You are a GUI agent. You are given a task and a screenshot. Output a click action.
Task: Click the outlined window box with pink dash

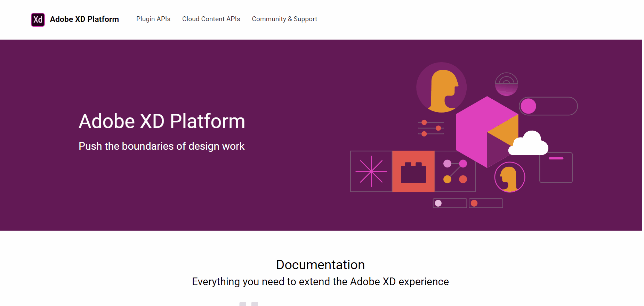point(556,167)
